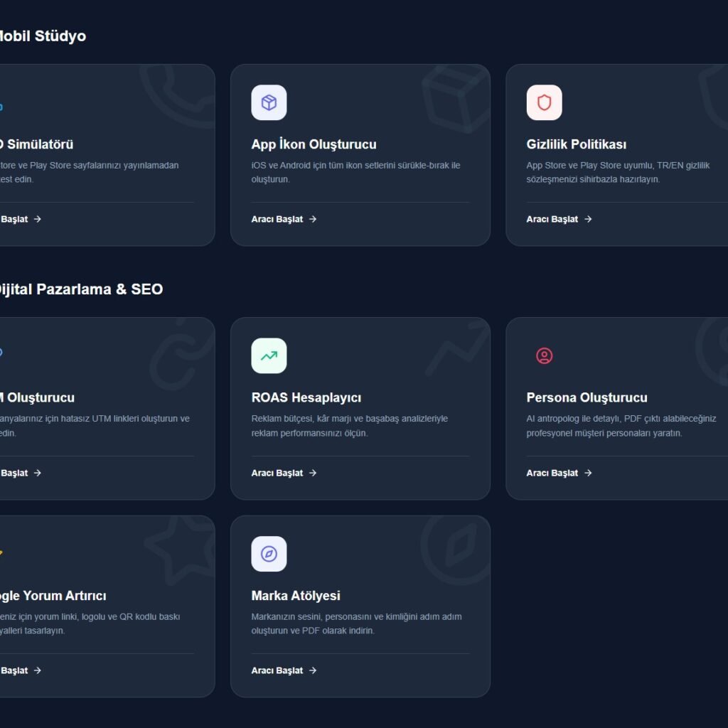Image resolution: width=728 pixels, height=728 pixels.
Task: Launch Aracı Başlat under App İkon Oluşturucu
Action: [x=279, y=219]
